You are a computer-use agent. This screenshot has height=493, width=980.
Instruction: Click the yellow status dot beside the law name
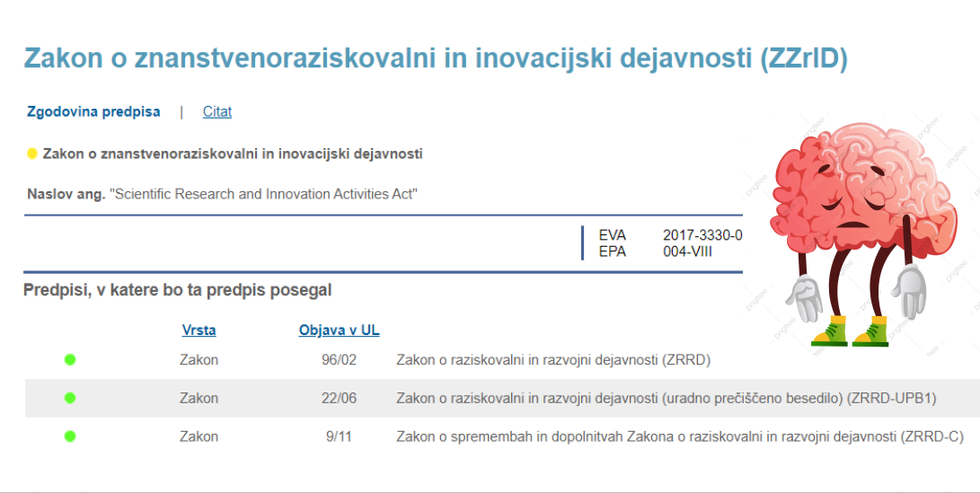click(32, 154)
